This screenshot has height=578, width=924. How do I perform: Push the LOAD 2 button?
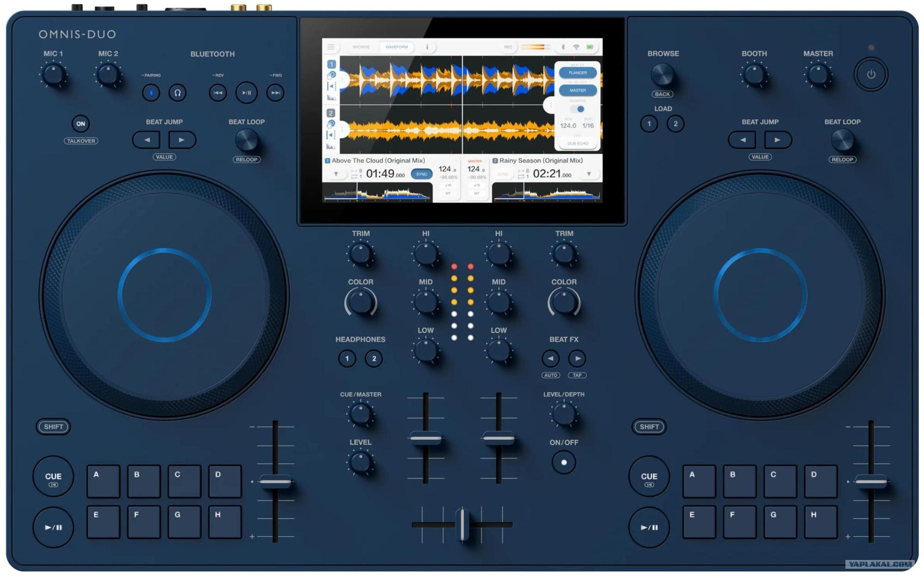point(675,123)
